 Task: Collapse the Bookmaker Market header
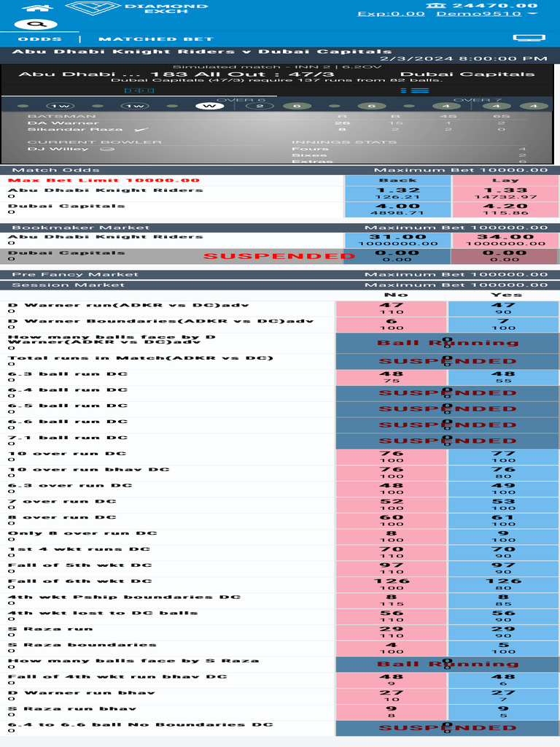(280, 228)
